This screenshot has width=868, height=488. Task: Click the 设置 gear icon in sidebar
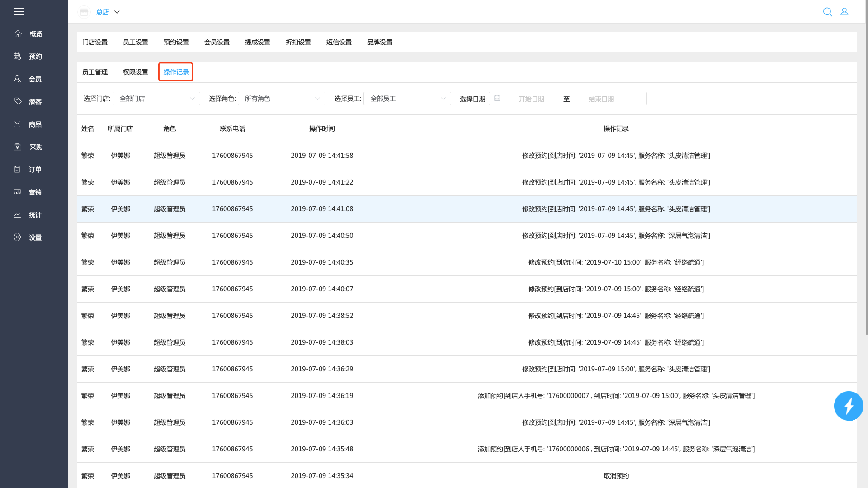[x=17, y=237]
